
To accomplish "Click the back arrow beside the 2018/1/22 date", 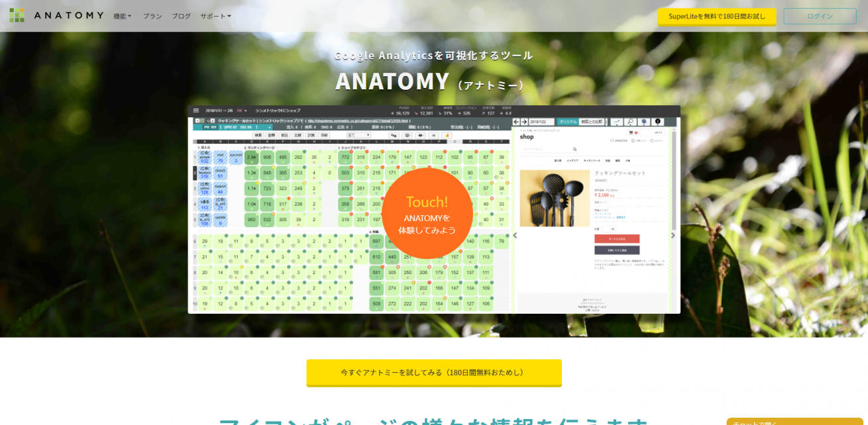I will coord(515,122).
